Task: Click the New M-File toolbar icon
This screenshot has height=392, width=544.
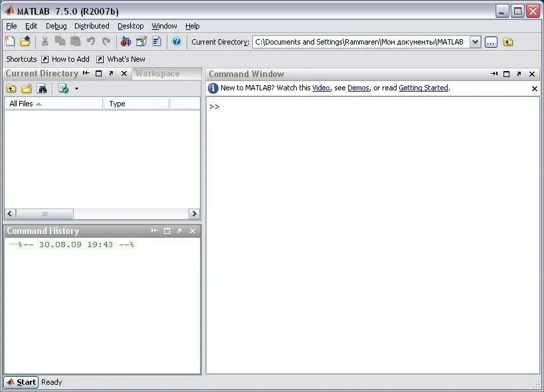Action: pyautogui.click(x=10, y=42)
